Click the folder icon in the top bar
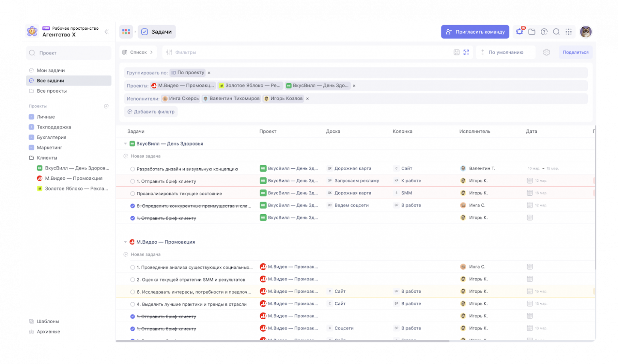Image resolution: width=618 pixels, height=364 pixels. [x=532, y=32]
